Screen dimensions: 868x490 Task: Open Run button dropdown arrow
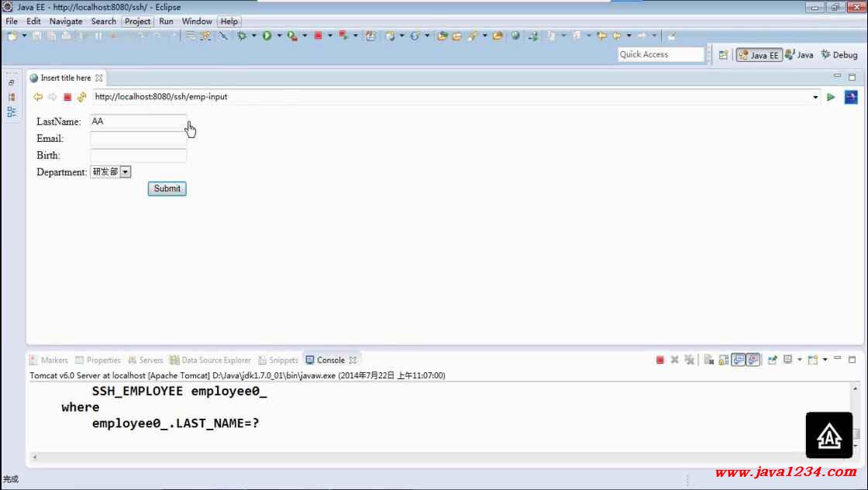pos(279,36)
